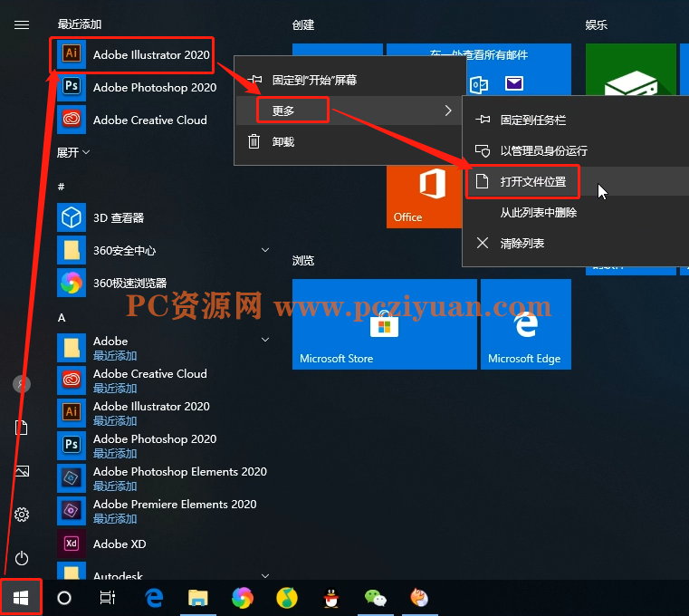
Task: Open Cortana search circle on taskbar
Action: tap(64, 598)
